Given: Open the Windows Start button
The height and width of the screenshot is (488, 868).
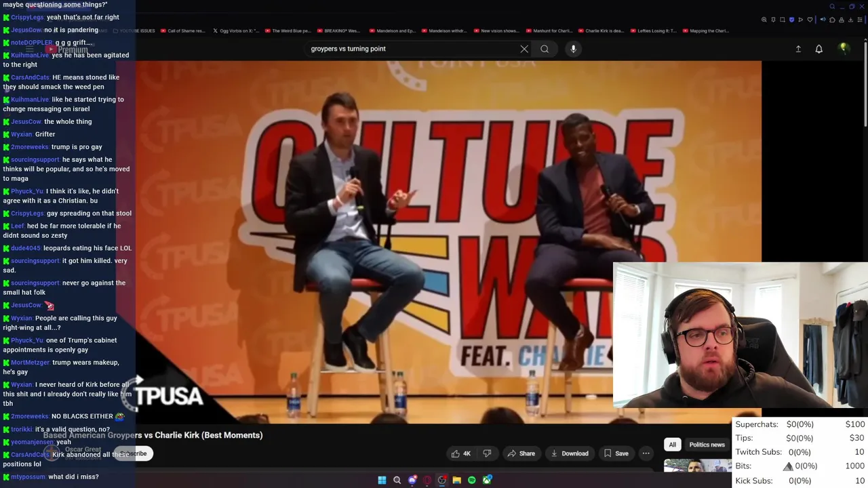Looking at the screenshot, I should click(x=382, y=480).
